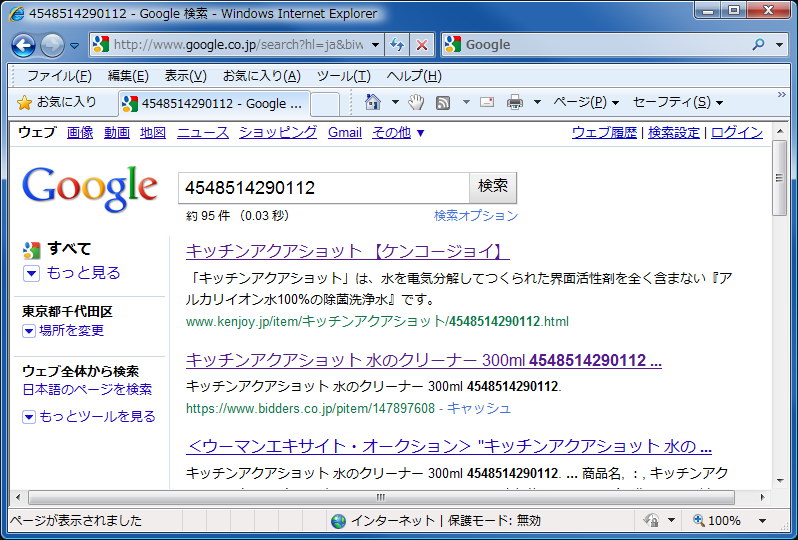
Task: Click the Google search query field
Action: (x=324, y=188)
